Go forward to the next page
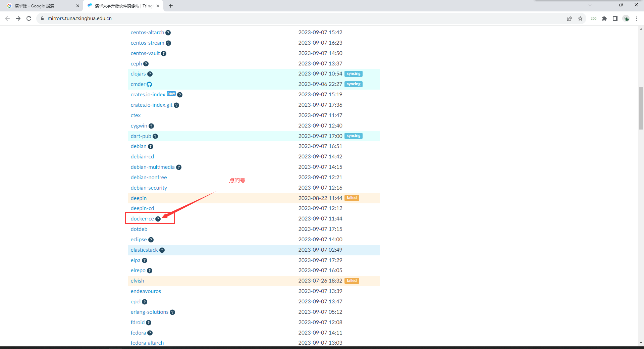 (x=18, y=18)
